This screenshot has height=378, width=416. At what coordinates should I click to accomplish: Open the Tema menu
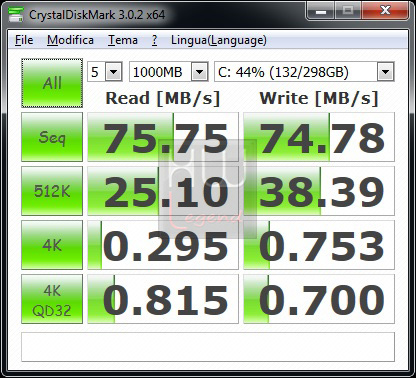123,40
